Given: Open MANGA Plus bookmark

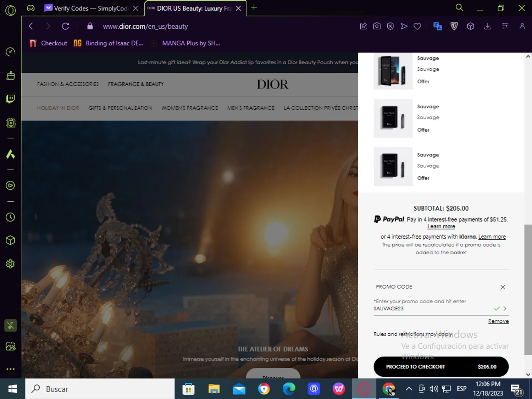Looking at the screenshot, I should click(x=185, y=43).
